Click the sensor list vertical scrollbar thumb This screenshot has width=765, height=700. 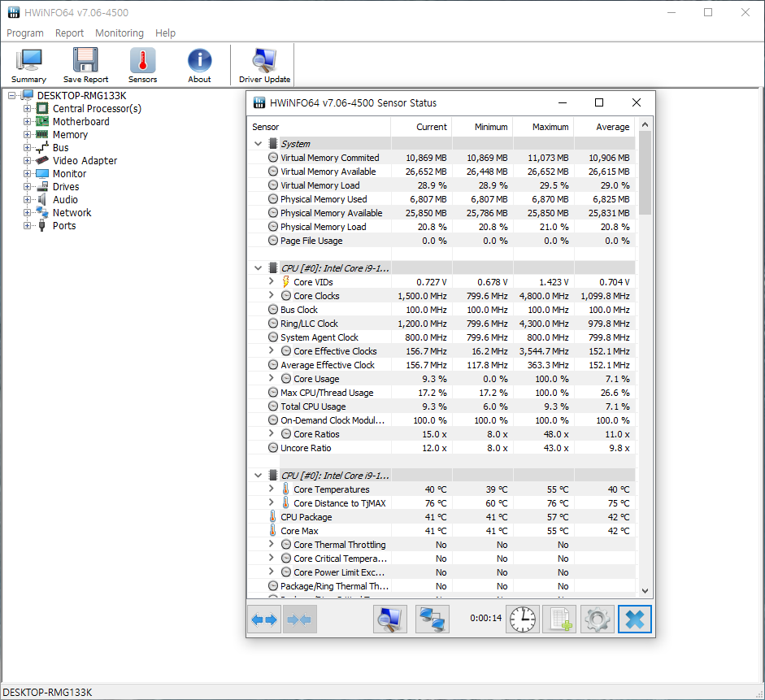[x=645, y=173]
